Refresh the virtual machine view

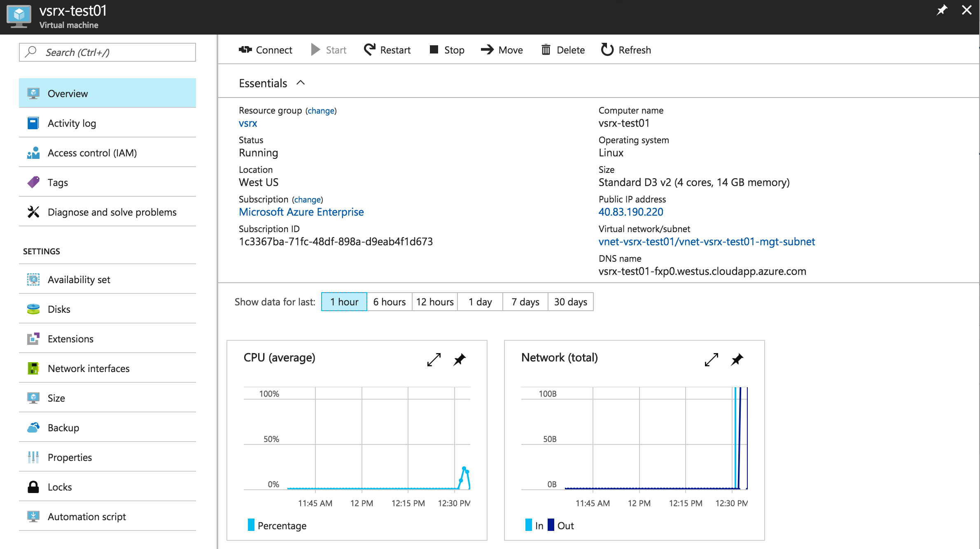(x=626, y=50)
